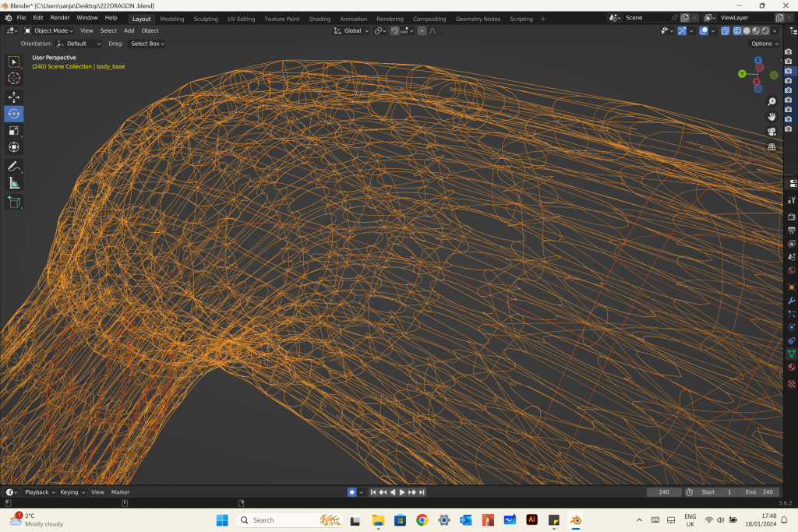This screenshot has width=798, height=532.
Task: Switch to Rendered viewport shading
Action: point(765,31)
